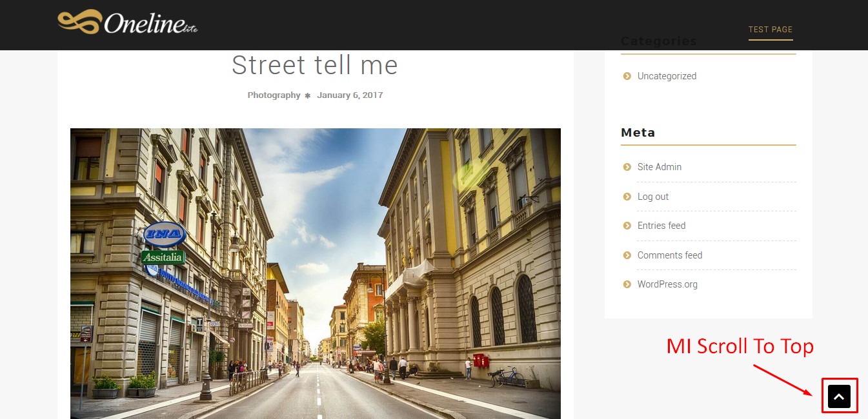868x419 pixels.
Task: Click the bullet icon beside Uncategorized
Action: [x=627, y=76]
